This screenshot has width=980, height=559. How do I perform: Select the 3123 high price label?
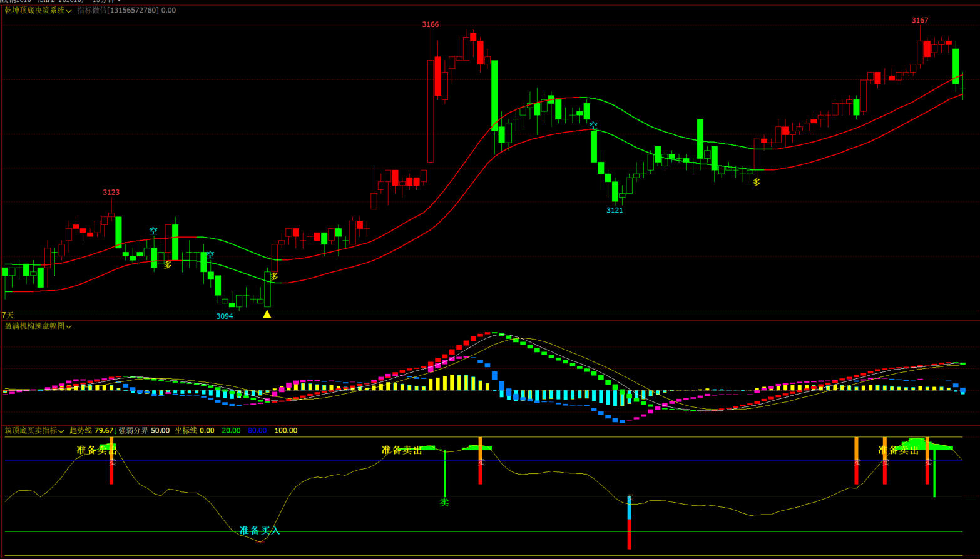(x=111, y=192)
